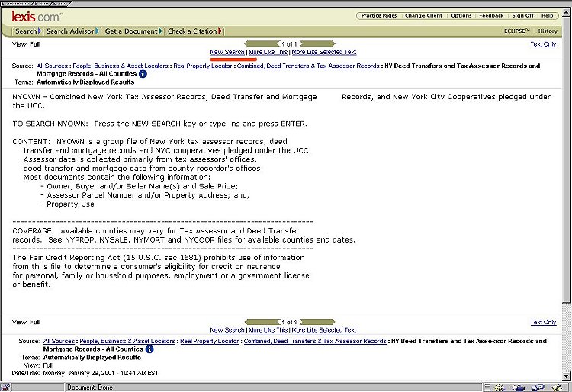
Task: Open the Options menu
Action: click(461, 16)
